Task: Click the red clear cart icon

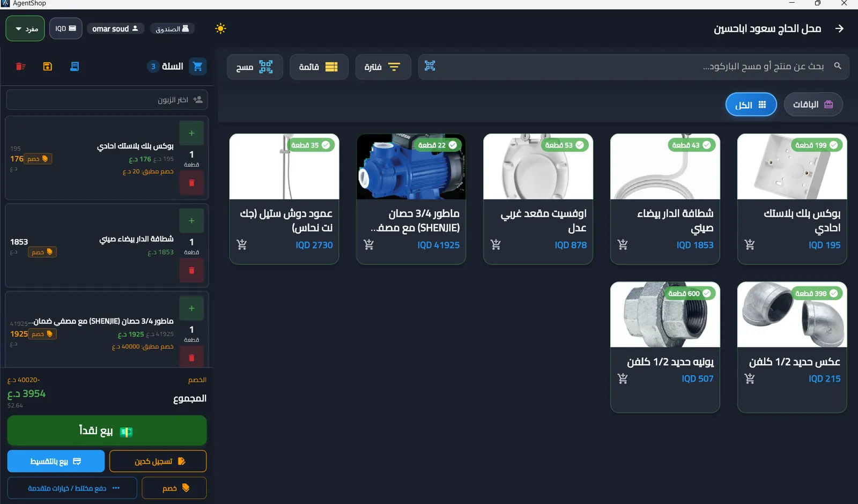Action: [x=21, y=66]
